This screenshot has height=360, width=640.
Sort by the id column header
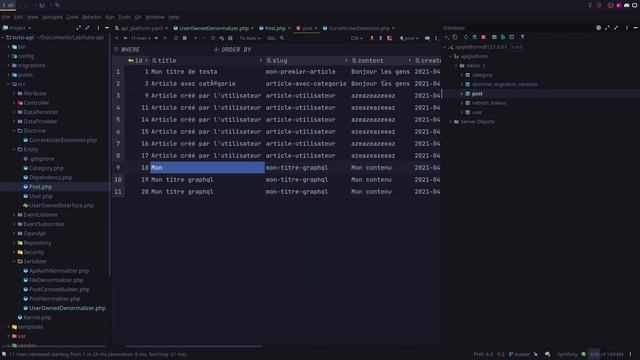coord(138,60)
